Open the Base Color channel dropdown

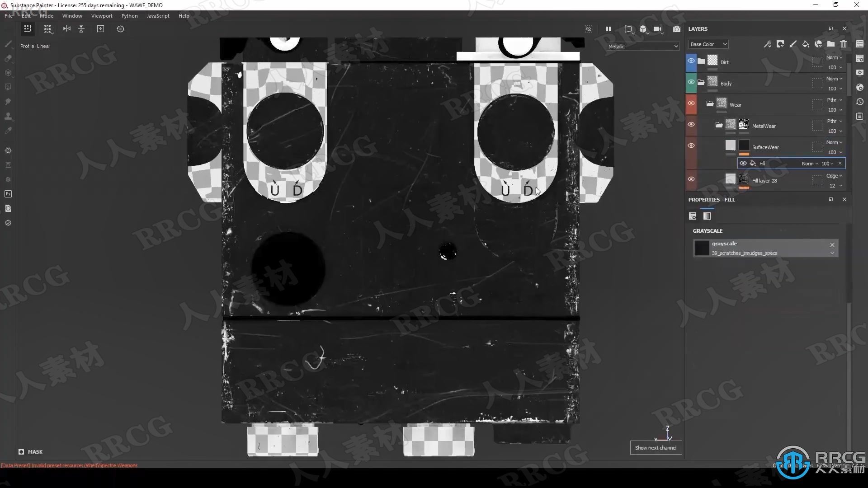(x=708, y=44)
